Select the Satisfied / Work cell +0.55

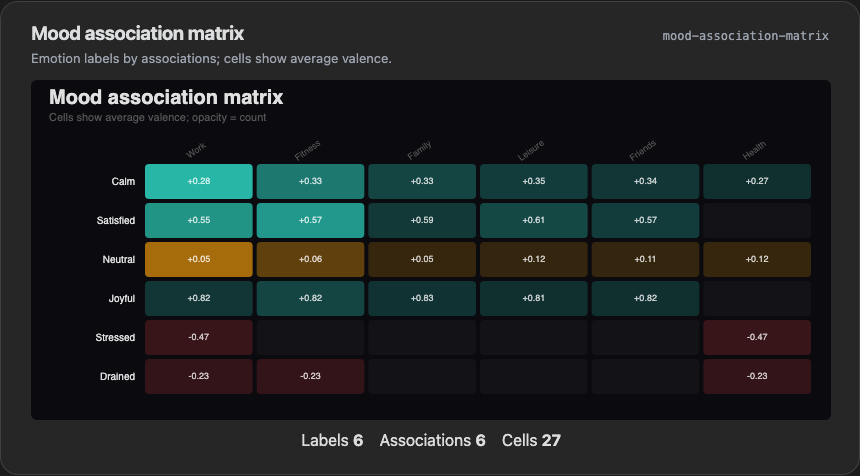(199, 220)
